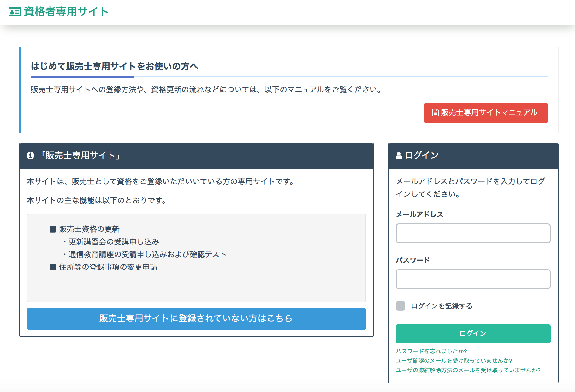Click the text 販売士資格の更新
The image size is (575, 392).
coord(89,229)
